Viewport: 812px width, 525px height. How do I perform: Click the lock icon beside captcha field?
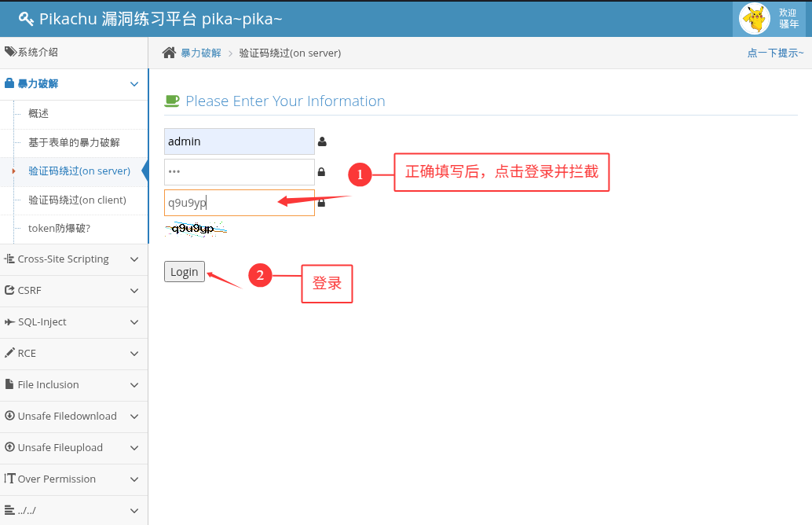click(x=322, y=203)
